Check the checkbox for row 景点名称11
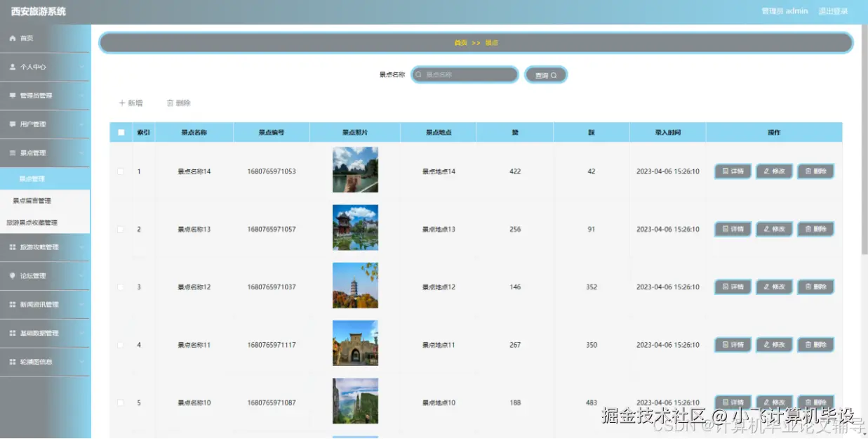Image resolution: width=868 pixels, height=439 pixels. pos(121,345)
